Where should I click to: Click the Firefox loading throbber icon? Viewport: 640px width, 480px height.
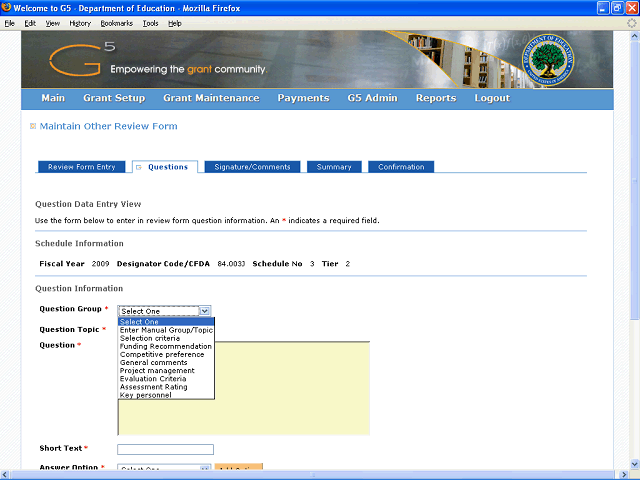(x=631, y=23)
